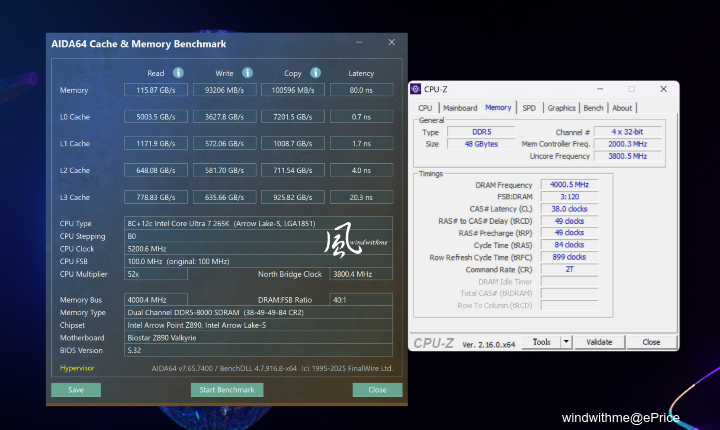Open the About tab in CPU-Z
Image resolution: width=720 pixels, height=430 pixels.
click(x=622, y=108)
